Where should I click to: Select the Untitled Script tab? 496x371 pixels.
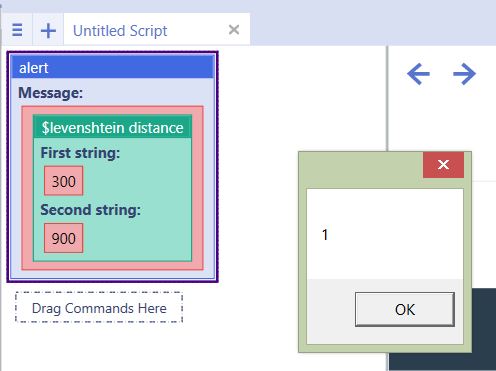point(120,31)
